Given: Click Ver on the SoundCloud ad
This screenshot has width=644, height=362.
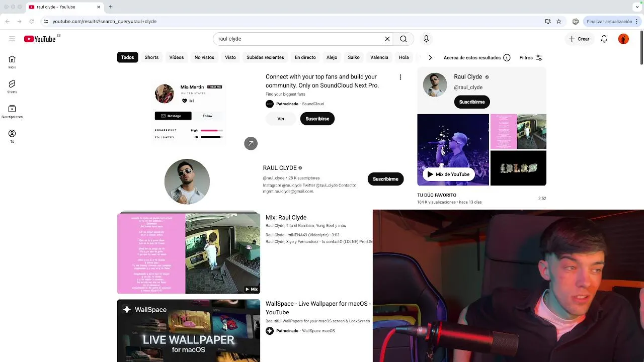Looking at the screenshot, I should point(281,119).
